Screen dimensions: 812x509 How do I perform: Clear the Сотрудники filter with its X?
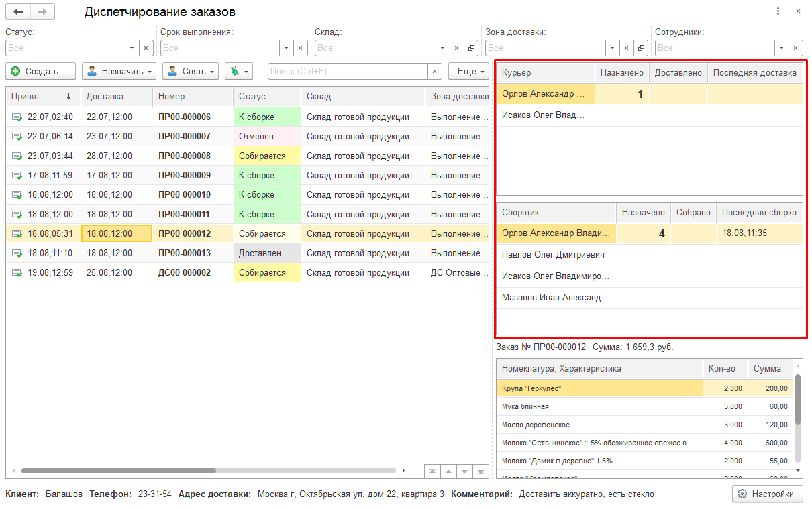coord(796,48)
